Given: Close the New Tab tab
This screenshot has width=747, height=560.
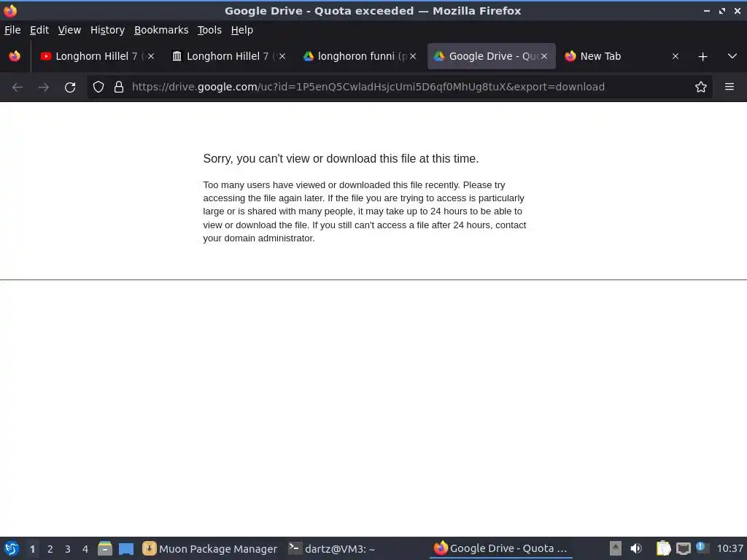Looking at the screenshot, I should [x=675, y=56].
